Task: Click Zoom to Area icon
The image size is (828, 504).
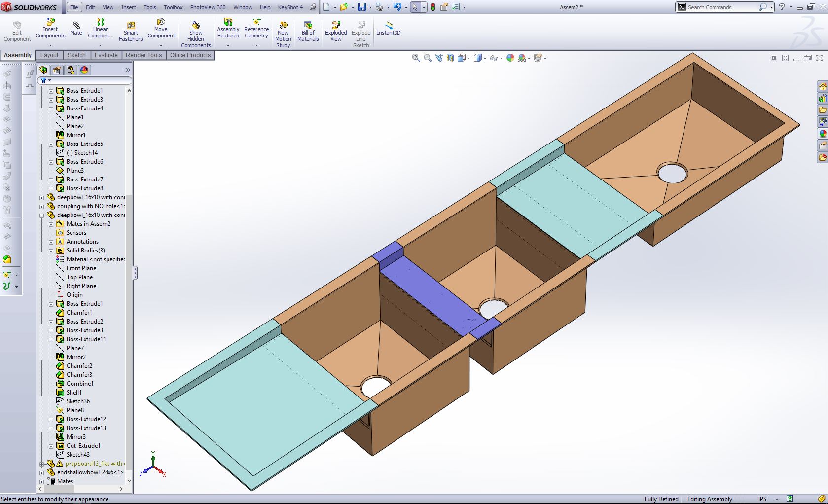Action: tap(428, 58)
